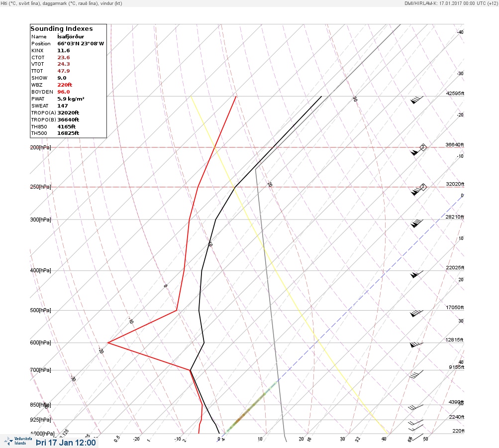Click the 22025ft height label
499x448 pixels.
coord(455,267)
